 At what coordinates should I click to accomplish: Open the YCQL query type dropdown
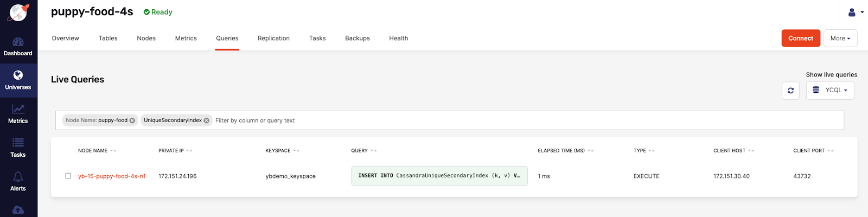tap(830, 90)
